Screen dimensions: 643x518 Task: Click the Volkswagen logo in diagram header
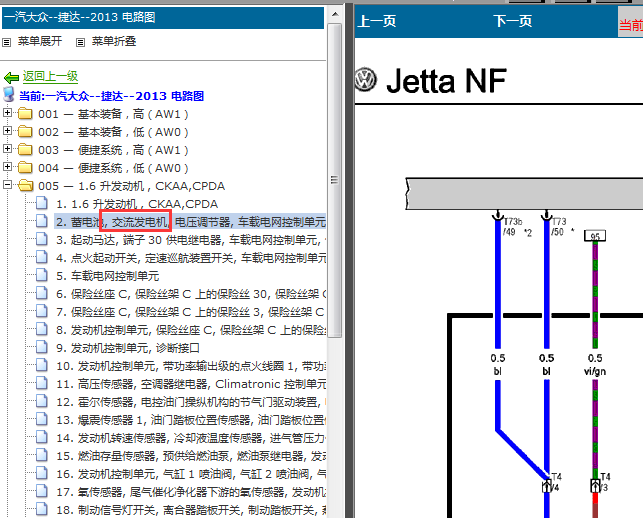(365, 80)
